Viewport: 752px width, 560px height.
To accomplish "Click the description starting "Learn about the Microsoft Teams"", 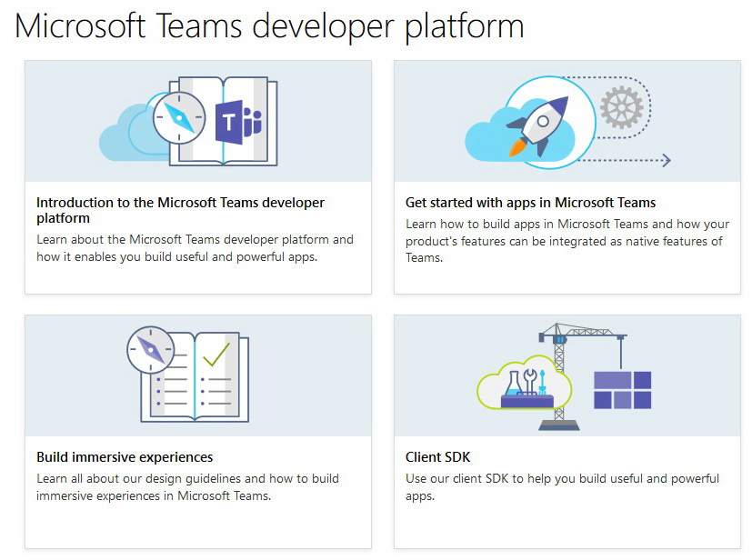I will (x=195, y=248).
